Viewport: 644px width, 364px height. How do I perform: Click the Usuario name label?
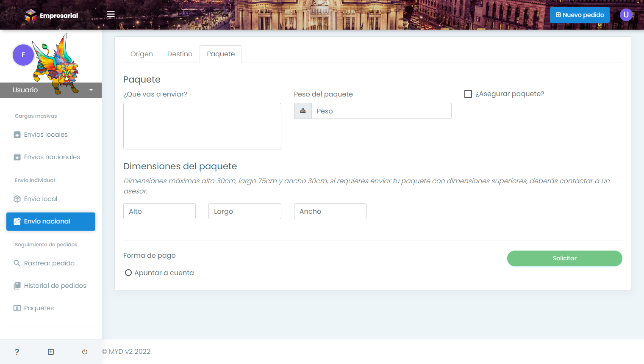tap(25, 90)
